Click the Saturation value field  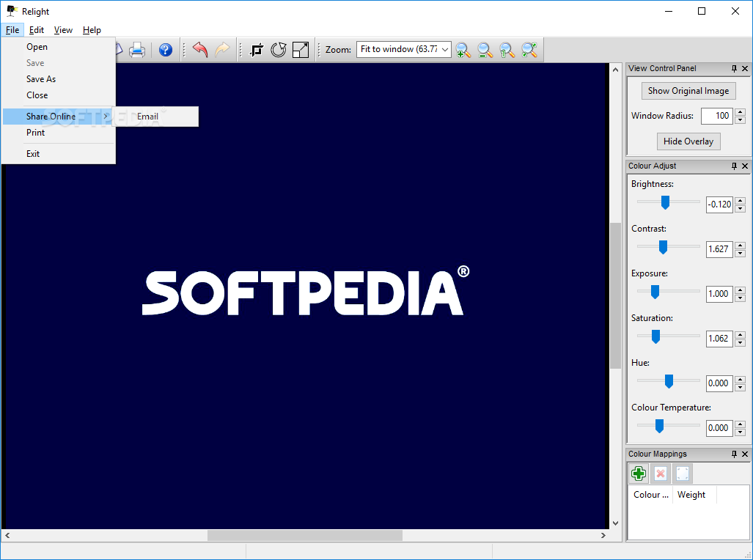[719, 338]
